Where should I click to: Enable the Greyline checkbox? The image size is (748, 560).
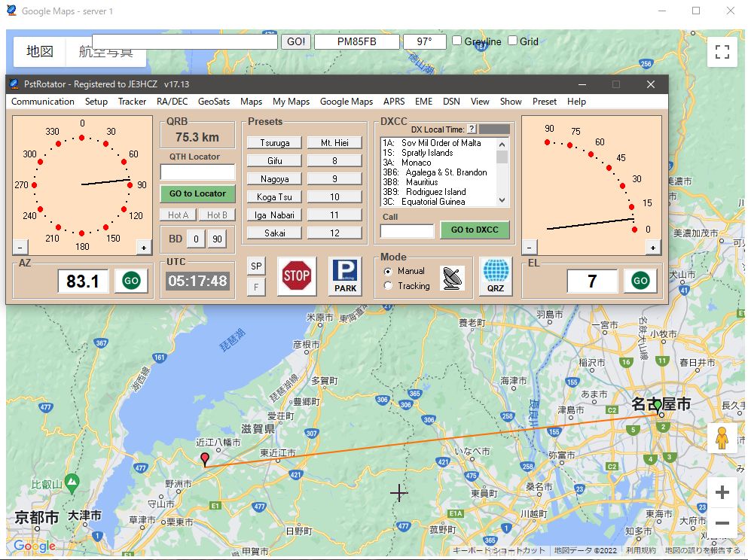tap(457, 41)
